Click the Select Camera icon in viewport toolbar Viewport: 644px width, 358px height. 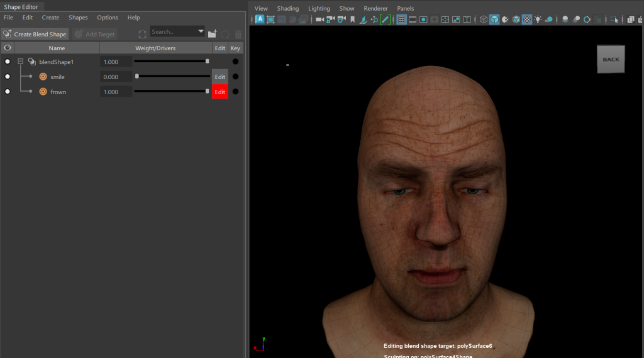coord(319,19)
